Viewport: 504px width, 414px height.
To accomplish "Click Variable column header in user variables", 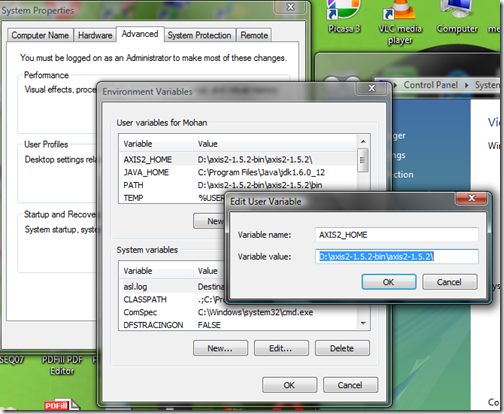I will click(x=156, y=144).
